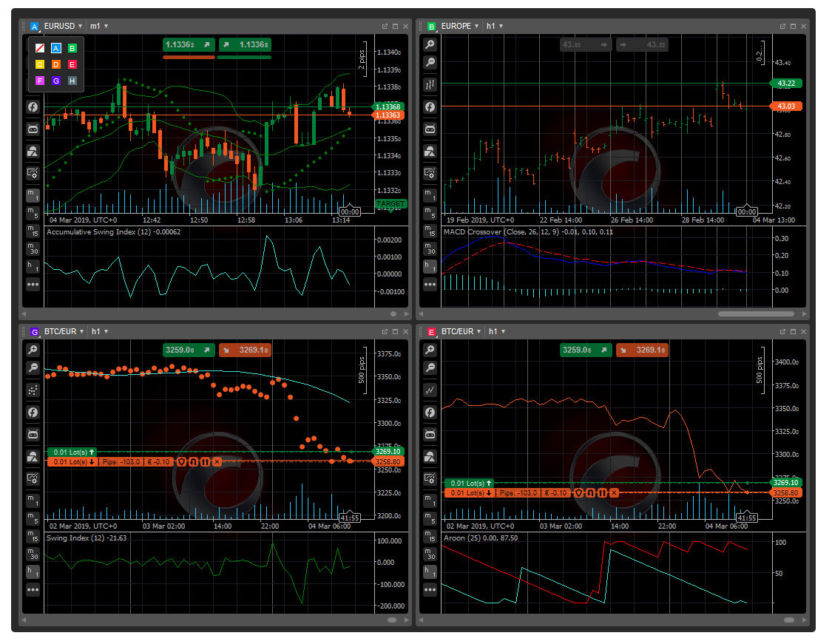832x644 pixels.
Task: Click the 1.13365 quote button on EURUSD chart
Action: tap(189, 44)
